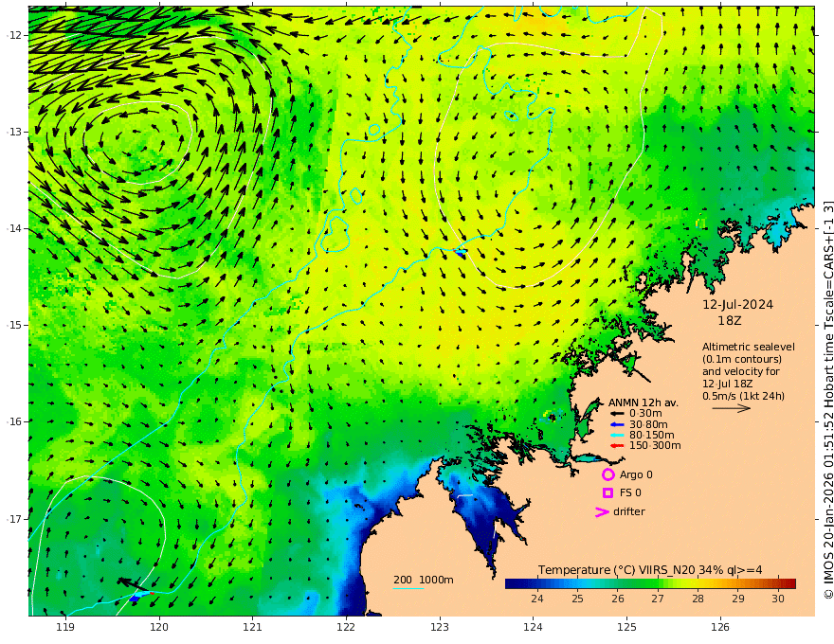Click colorbar tick label 25
This screenshot has height=644, width=834.
point(577,599)
